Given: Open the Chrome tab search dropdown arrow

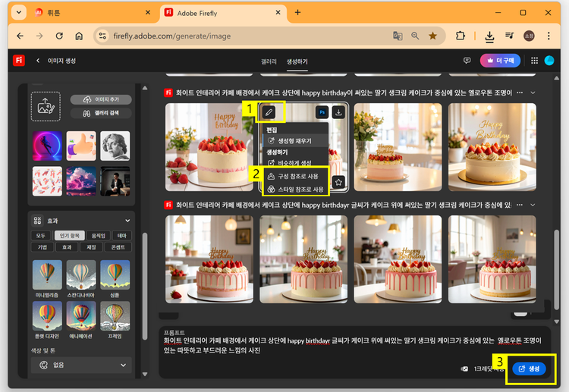Looking at the screenshot, I should tap(19, 12).
